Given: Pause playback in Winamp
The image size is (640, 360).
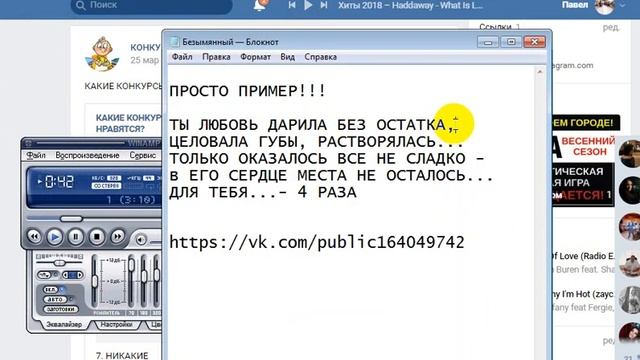Looking at the screenshot, I should (x=76, y=237).
